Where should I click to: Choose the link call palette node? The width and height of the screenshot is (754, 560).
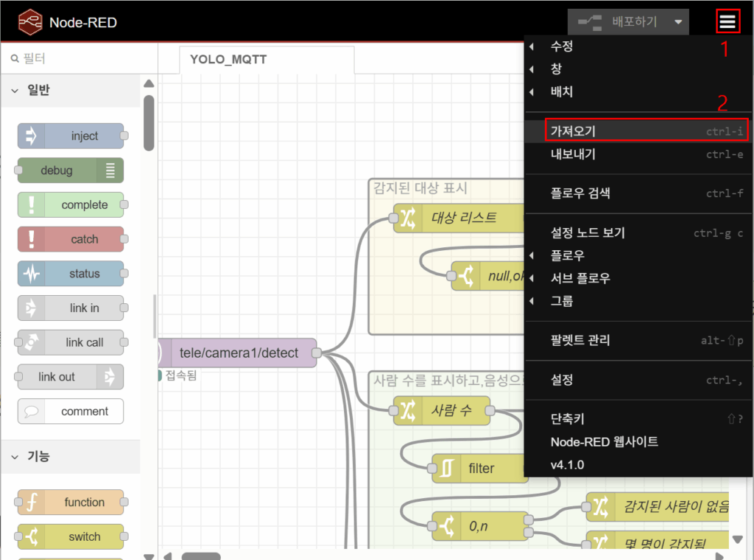(x=71, y=342)
